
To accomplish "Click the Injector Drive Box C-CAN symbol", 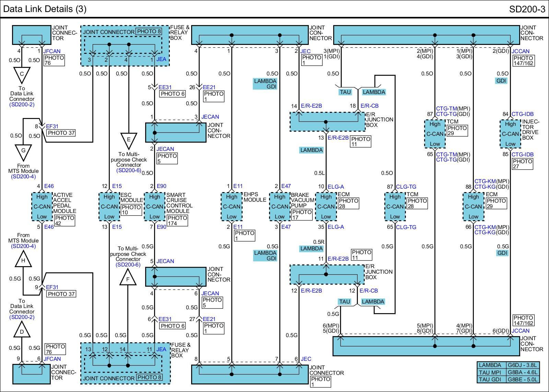I will [510, 134].
